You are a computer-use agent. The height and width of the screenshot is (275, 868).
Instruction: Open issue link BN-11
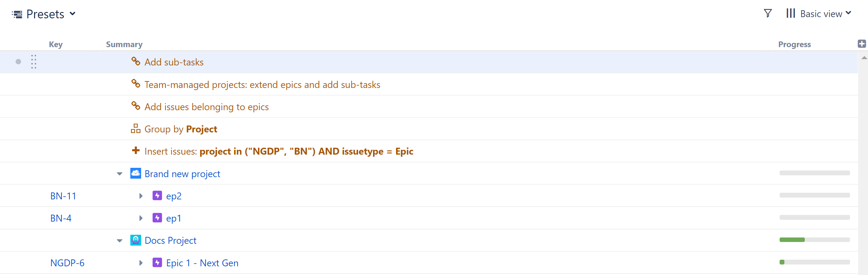(63, 196)
